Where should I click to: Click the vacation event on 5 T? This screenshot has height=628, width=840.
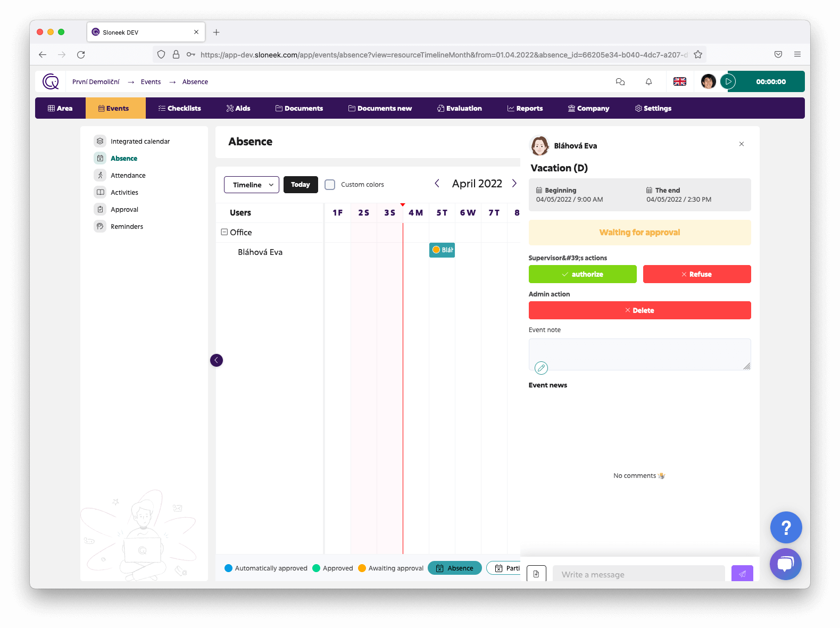[442, 250]
